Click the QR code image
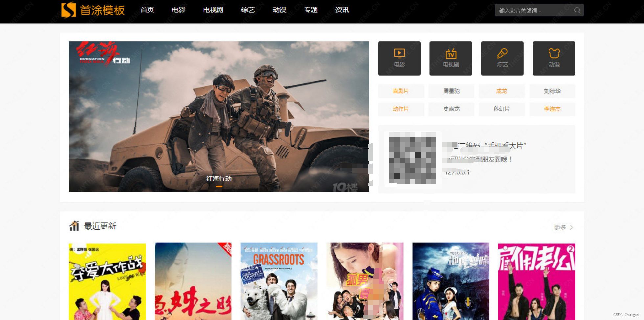644x320 pixels. (x=412, y=158)
